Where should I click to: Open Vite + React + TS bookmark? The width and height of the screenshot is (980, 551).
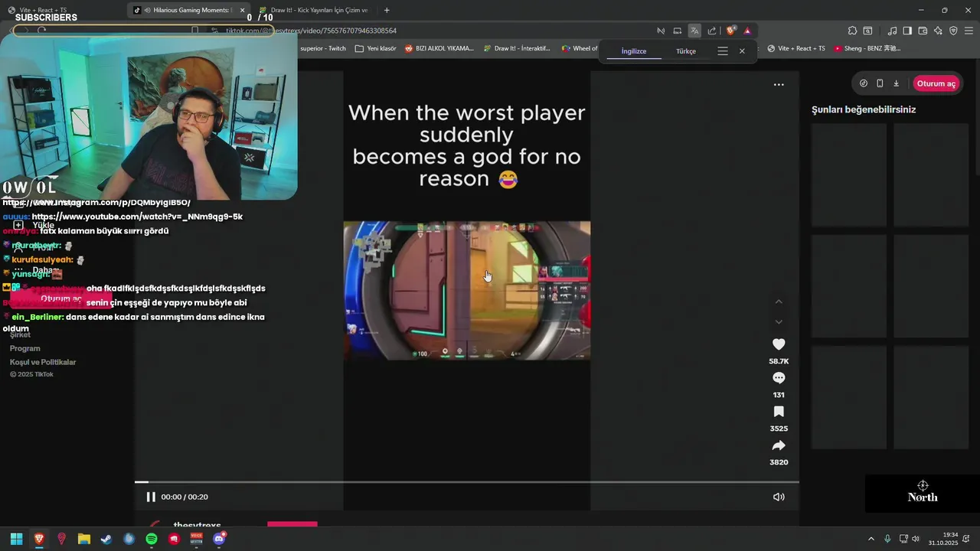(x=796, y=48)
